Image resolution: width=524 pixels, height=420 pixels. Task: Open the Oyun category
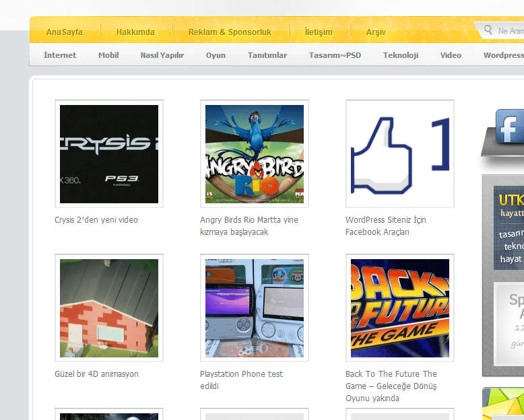[x=216, y=55]
